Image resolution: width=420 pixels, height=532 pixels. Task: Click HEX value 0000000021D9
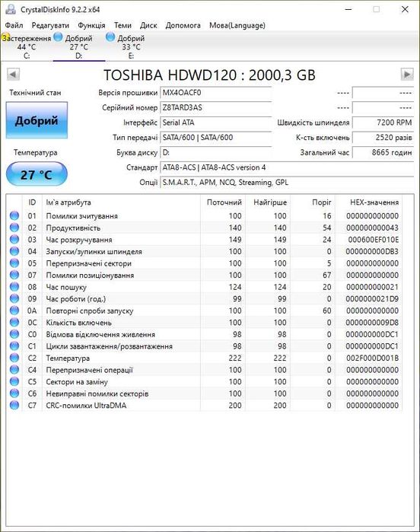tap(372, 299)
